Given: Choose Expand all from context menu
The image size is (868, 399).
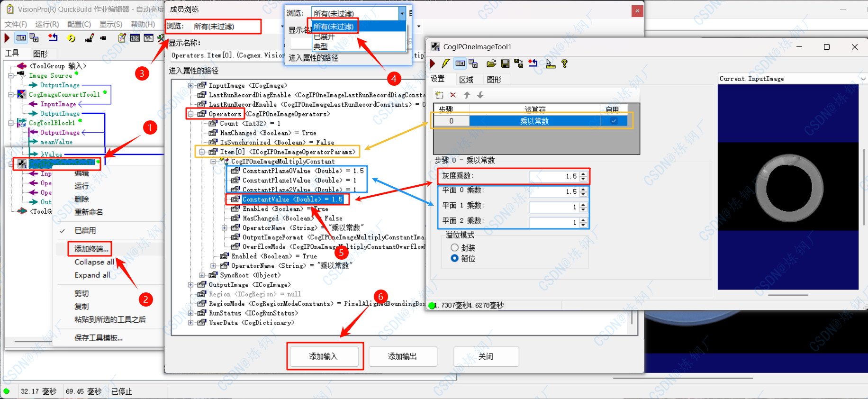Looking at the screenshot, I should [92, 275].
